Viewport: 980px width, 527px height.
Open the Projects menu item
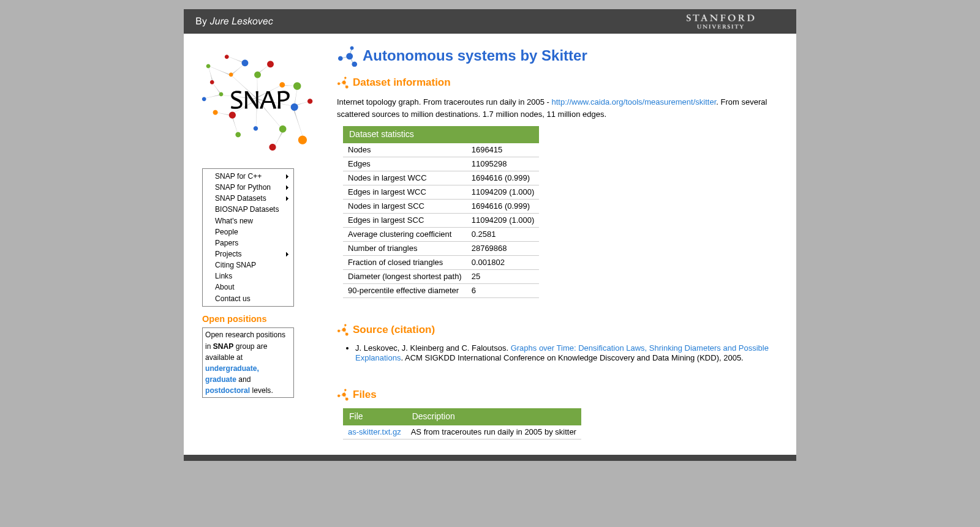[228, 254]
